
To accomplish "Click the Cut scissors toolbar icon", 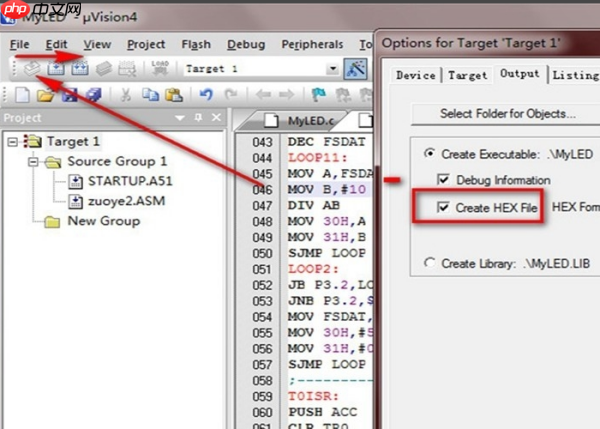I will tap(126, 95).
